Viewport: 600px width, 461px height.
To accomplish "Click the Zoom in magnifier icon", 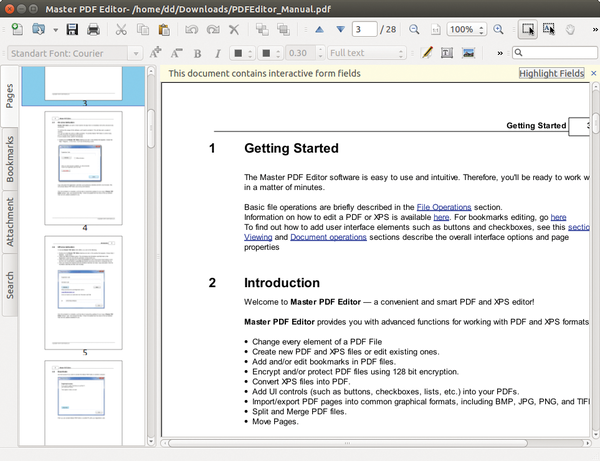I will point(498,29).
